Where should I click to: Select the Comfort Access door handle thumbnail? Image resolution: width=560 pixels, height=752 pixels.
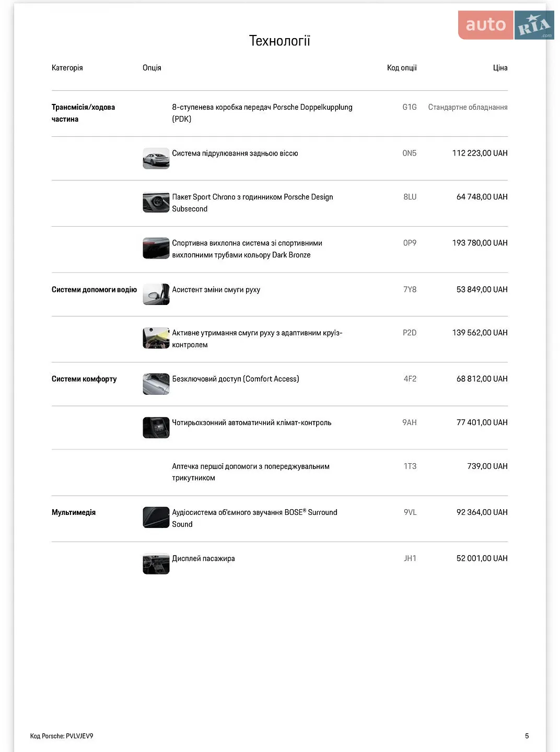(156, 384)
